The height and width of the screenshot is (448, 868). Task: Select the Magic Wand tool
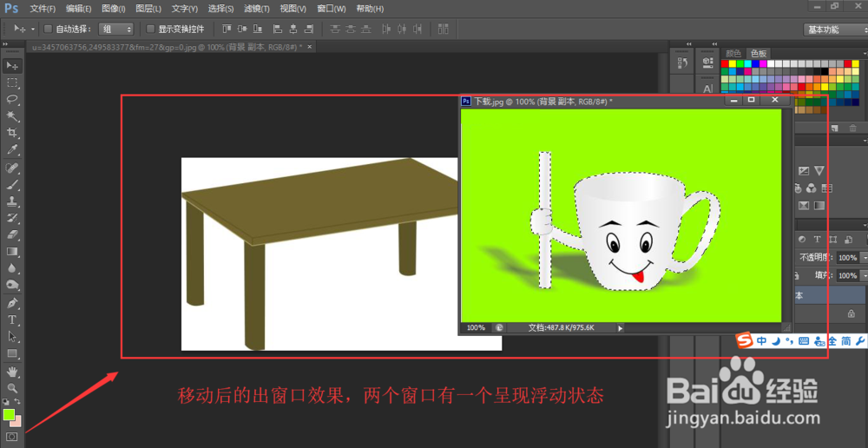coord(12,115)
